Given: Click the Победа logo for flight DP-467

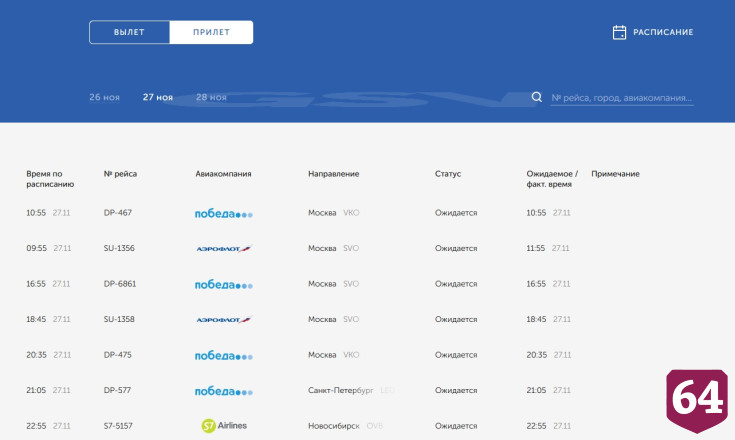Looking at the screenshot, I should [224, 214].
